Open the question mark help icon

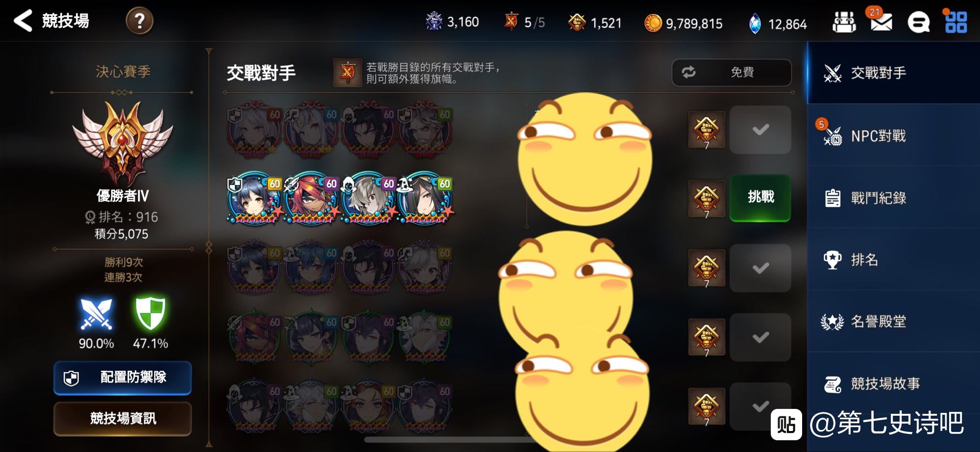140,21
